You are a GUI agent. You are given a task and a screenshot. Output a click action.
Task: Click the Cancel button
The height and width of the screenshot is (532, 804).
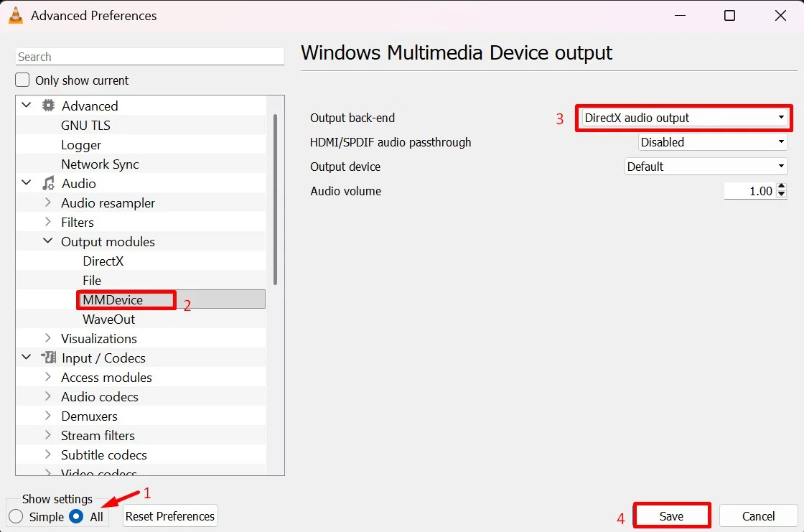[758, 516]
